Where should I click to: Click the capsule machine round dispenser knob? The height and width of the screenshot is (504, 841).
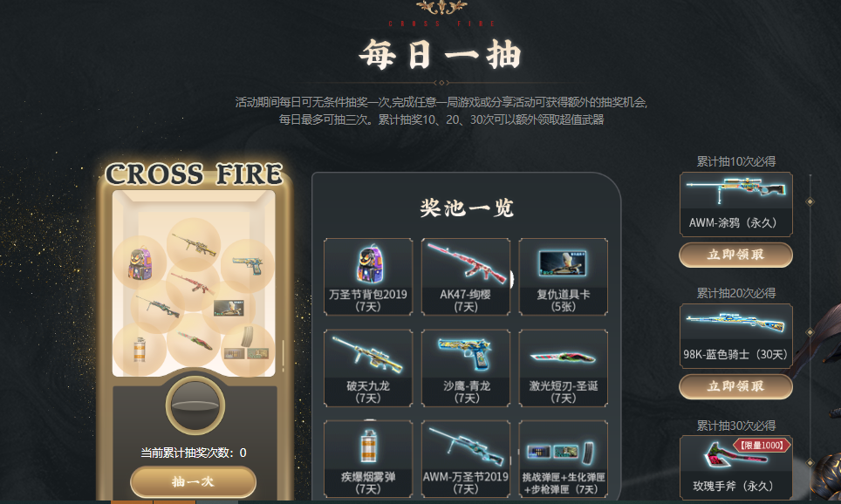[195, 405]
